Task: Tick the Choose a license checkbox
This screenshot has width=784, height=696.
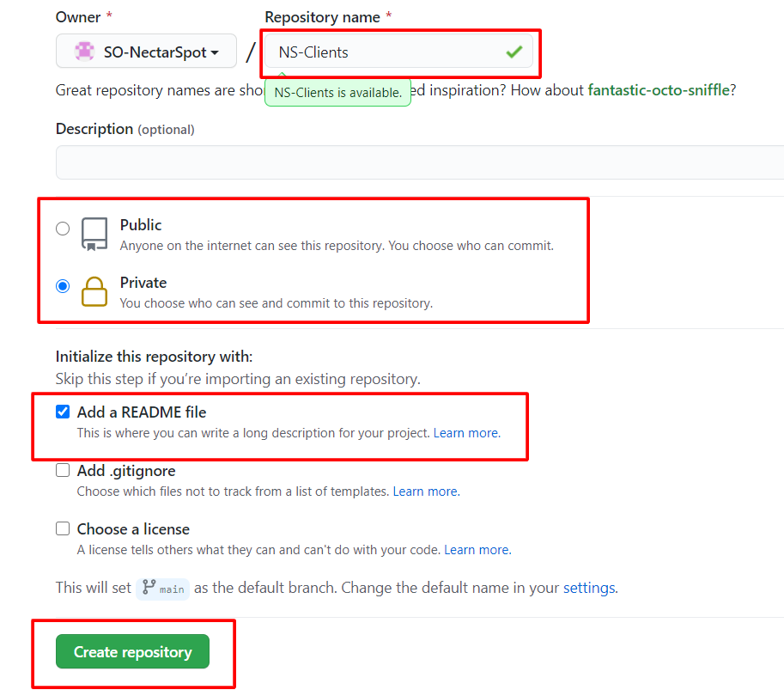Action: pyautogui.click(x=63, y=528)
